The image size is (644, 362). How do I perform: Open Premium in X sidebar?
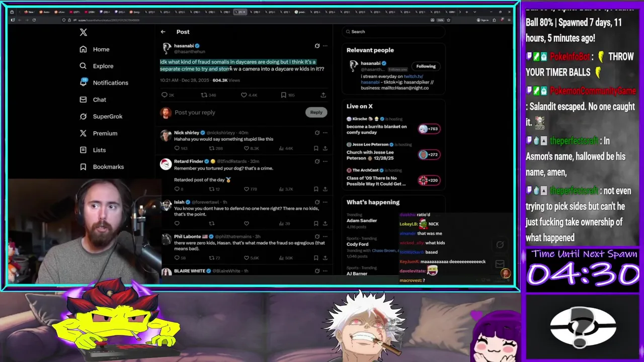[99, 133]
